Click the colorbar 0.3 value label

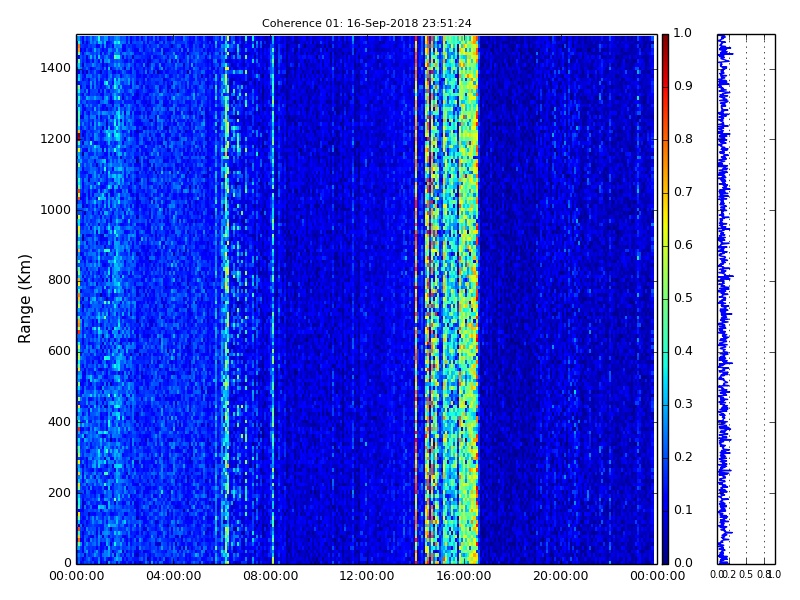pyautogui.click(x=683, y=404)
